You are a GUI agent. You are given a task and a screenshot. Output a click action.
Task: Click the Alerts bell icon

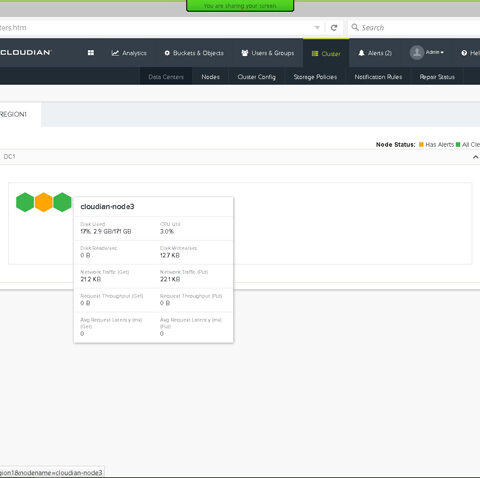tap(361, 53)
